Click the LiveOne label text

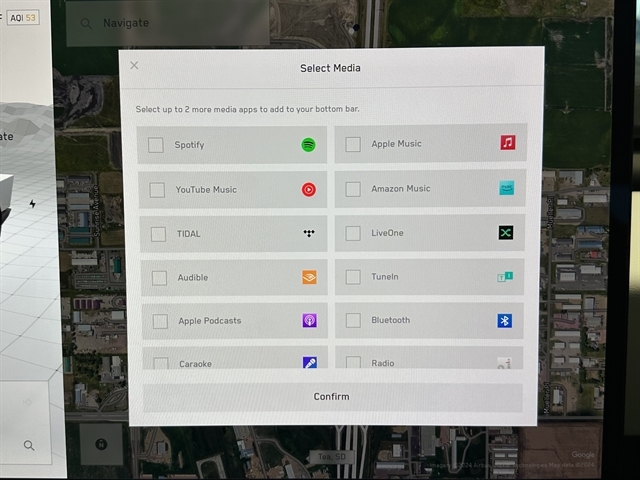coord(387,233)
